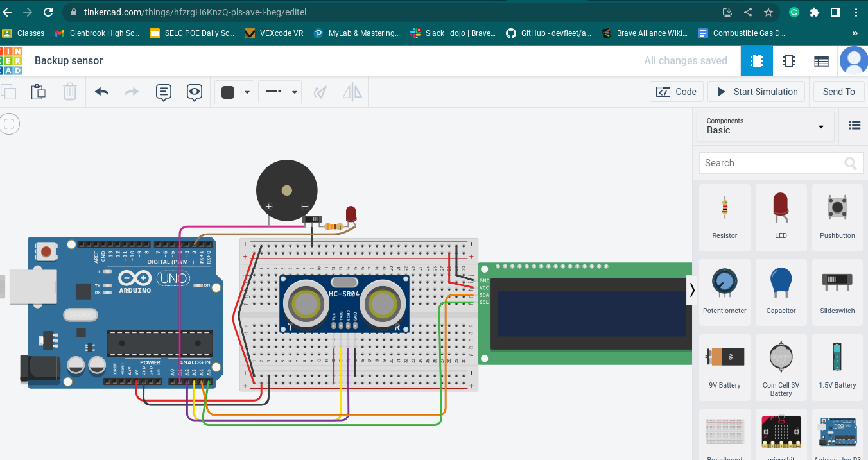This screenshot has width=868, height=460.
Task: Open Schematic view icon
Action: click(788, 61)
